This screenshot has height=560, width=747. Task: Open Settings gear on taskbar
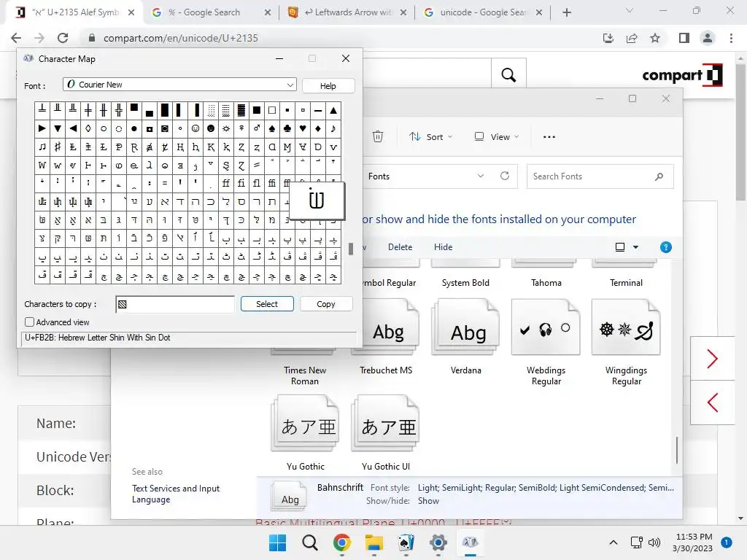click(438, 542)
